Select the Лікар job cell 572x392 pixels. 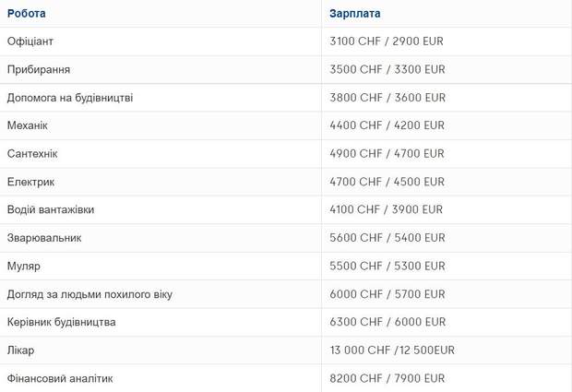coord(20,350)
